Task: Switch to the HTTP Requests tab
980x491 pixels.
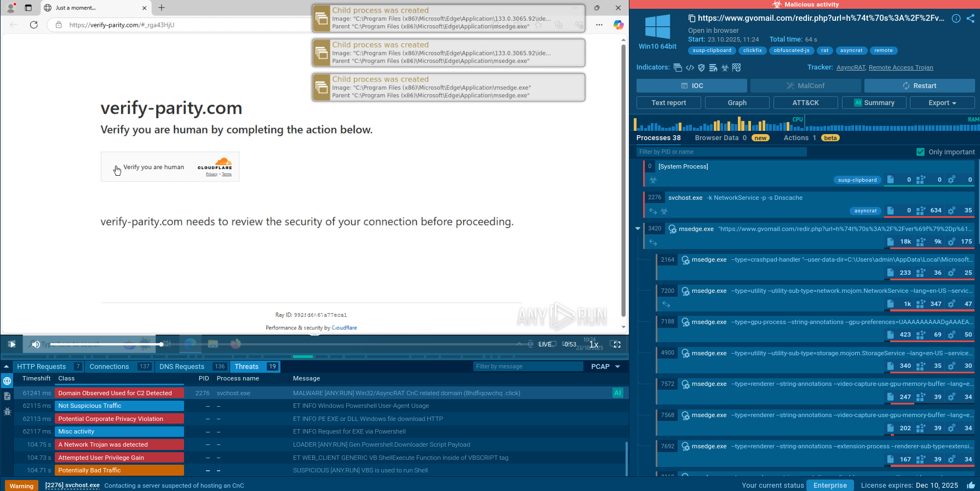Action: (x=49, y=367)
